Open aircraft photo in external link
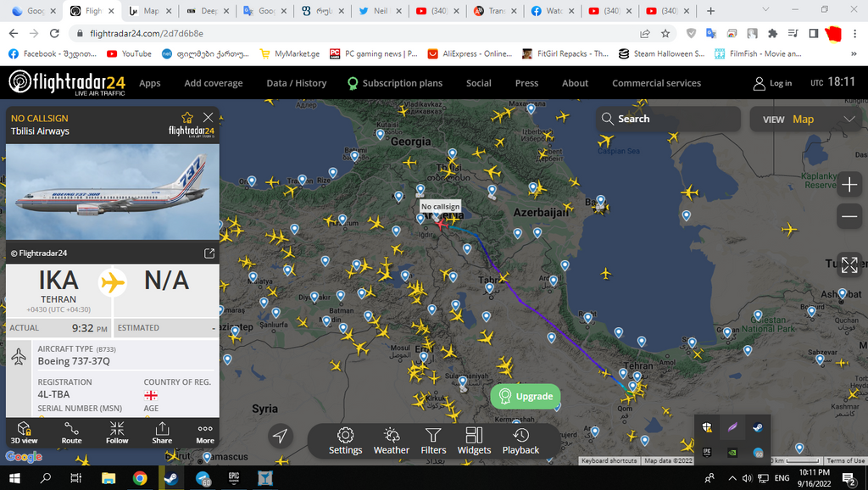The image size is (868, 490). pos(209,253)
